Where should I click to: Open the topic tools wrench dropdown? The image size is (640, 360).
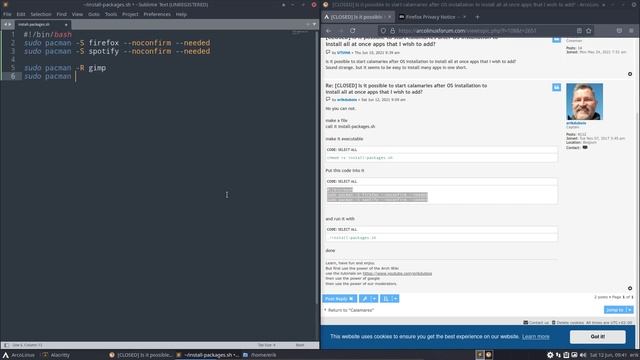tap(368, 299)
